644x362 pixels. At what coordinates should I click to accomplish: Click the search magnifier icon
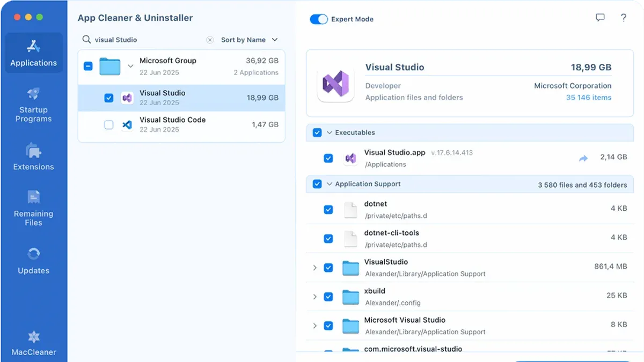[86, 40]
